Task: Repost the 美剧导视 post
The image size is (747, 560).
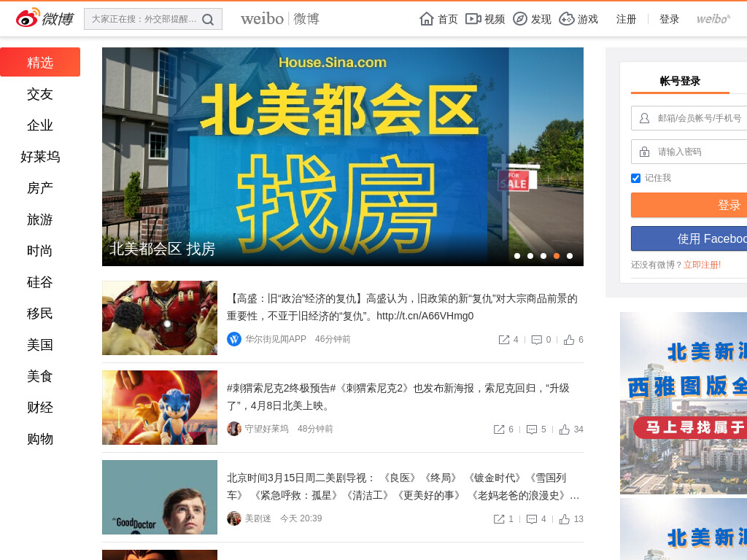Action: tap(499, 518)
